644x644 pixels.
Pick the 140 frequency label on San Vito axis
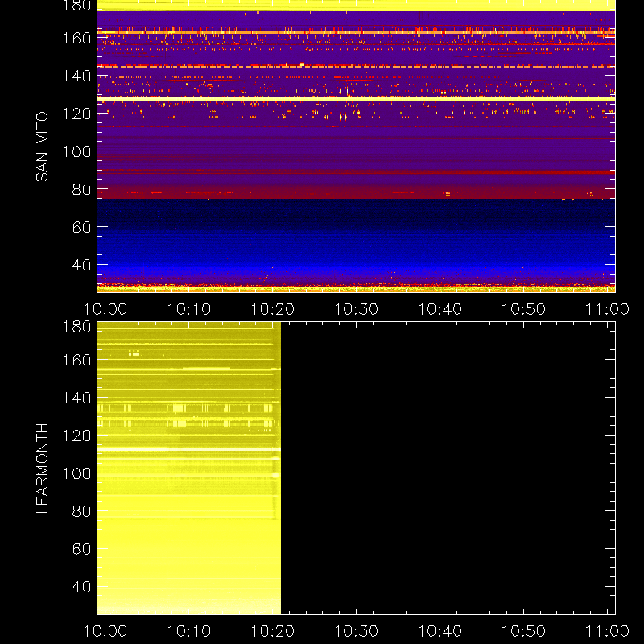click(76, 76)
